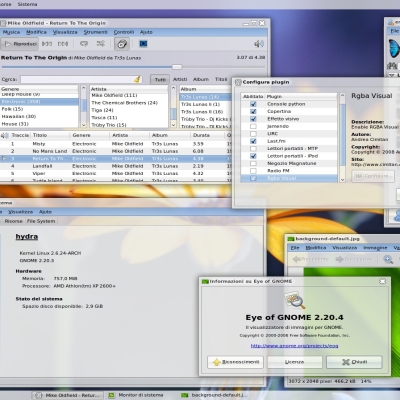The height and width of the screenshot is (400, 400).
Task: Enable Lettori portatili - MTP plugin
Action: pyautogui.click(x=253, y=148)
